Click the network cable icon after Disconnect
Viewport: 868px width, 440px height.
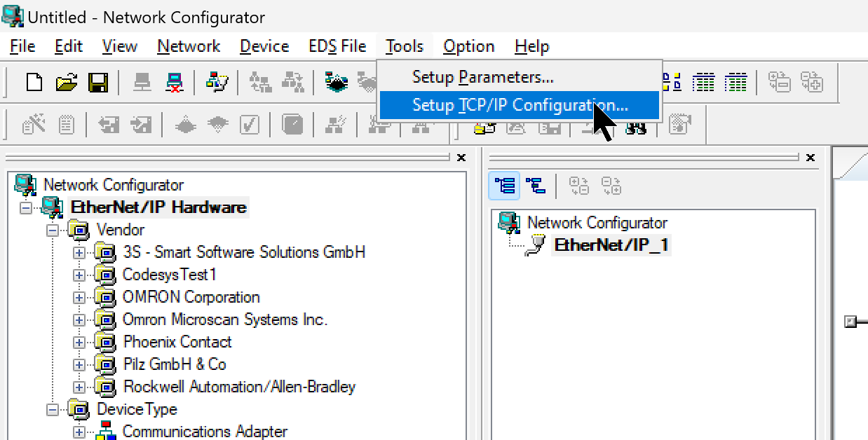(217, 83)
